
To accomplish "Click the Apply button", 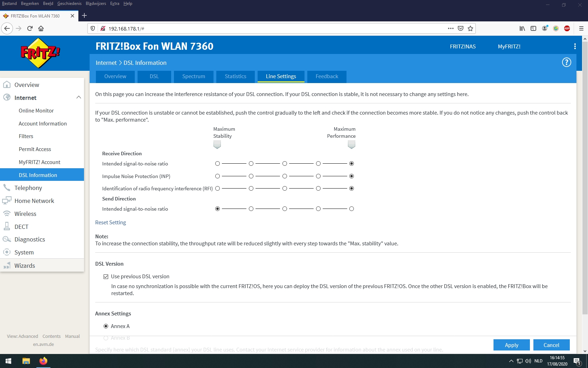I will [511, 345].
